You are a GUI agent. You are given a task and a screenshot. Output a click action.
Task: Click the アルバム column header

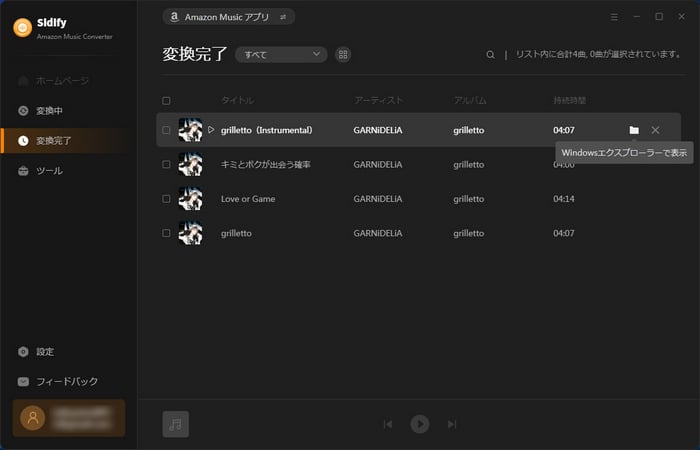(x=470, y=100)
